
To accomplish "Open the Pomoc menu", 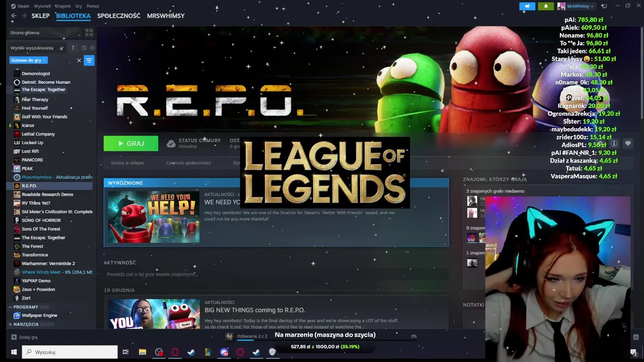I will [x=93, y=6].
